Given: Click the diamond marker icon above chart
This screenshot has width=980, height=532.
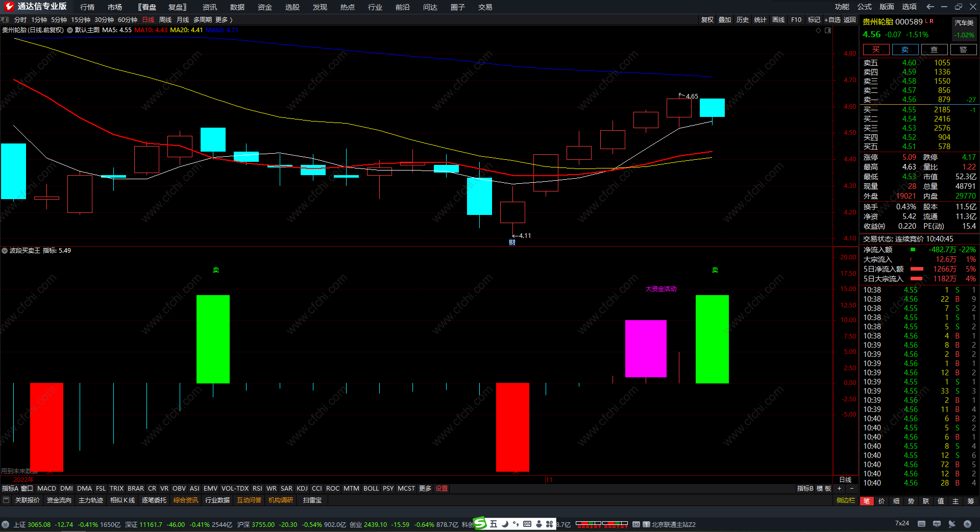Looking at the screenshot, I should click(x=819, y=31).
